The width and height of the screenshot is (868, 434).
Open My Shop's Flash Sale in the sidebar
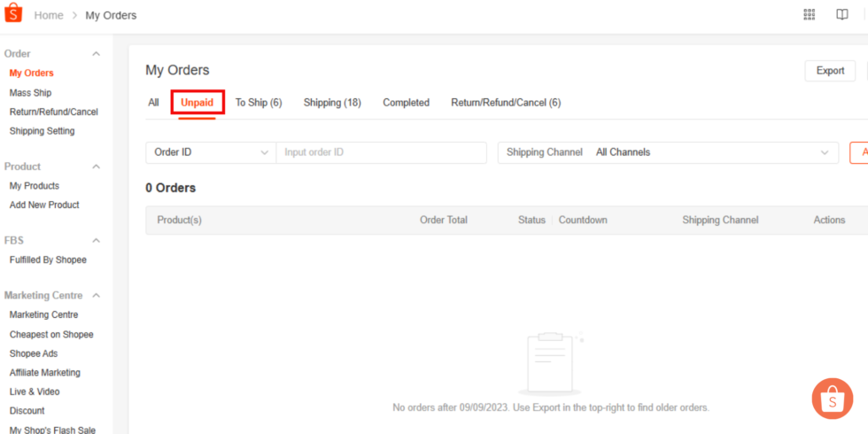[x=52, y=430]
